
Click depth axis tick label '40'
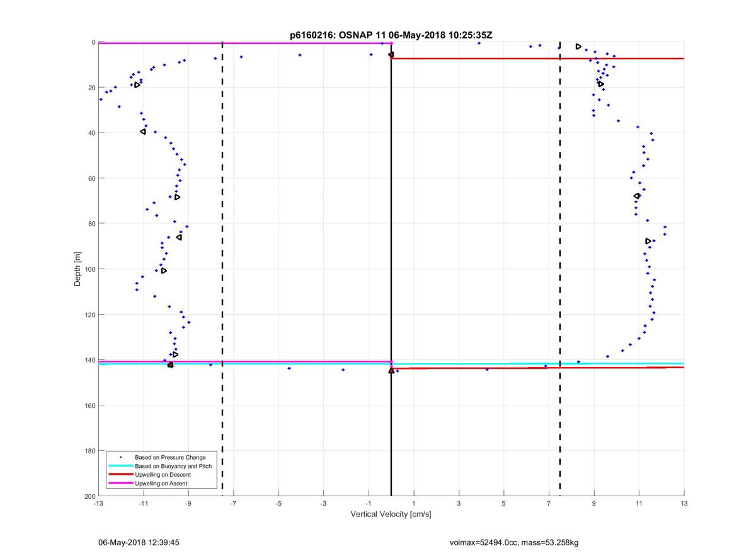[x=91, y=133]
